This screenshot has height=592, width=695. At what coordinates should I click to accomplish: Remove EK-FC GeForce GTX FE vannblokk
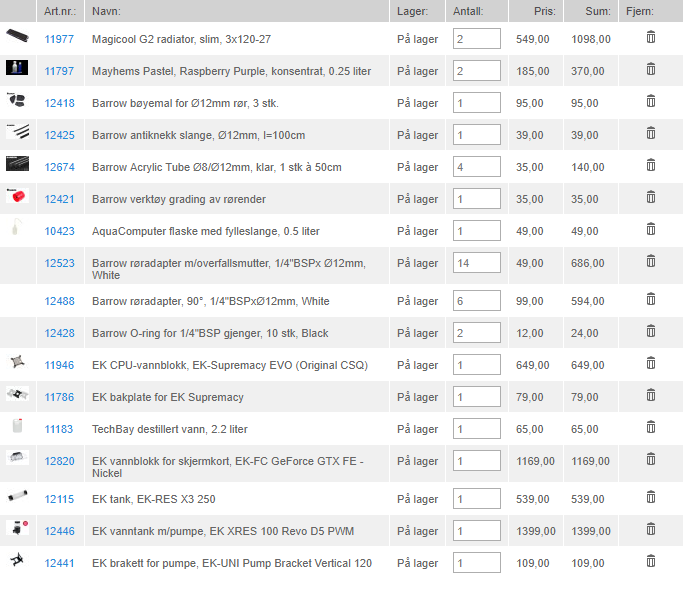(650, 459)
